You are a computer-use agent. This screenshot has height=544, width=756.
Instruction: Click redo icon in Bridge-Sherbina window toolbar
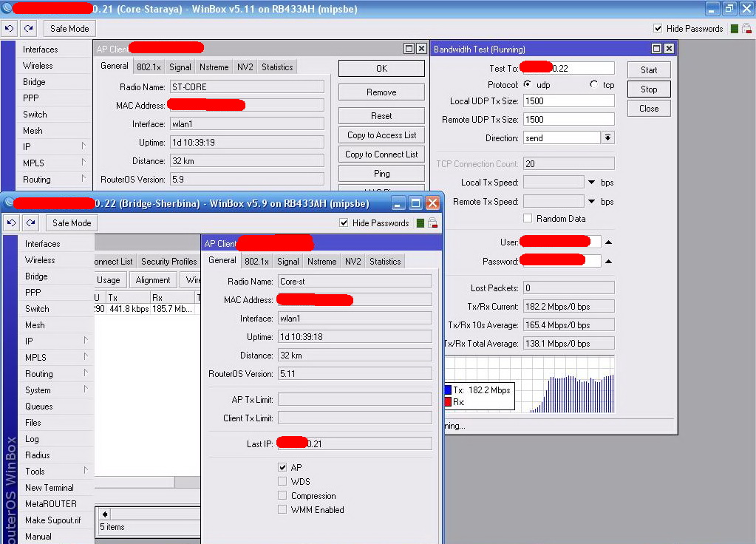tap(30, 223)
